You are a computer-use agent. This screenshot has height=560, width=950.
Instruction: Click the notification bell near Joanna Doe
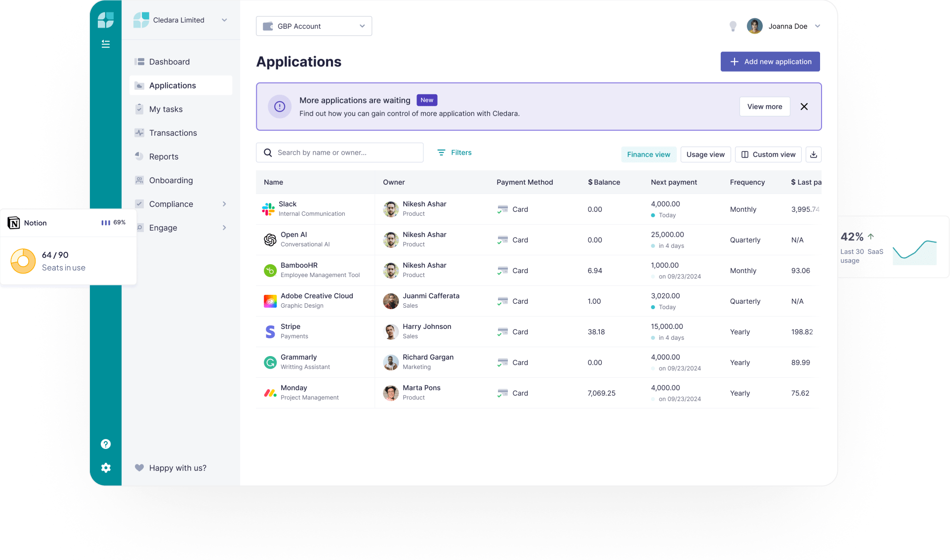coord(733,26)
